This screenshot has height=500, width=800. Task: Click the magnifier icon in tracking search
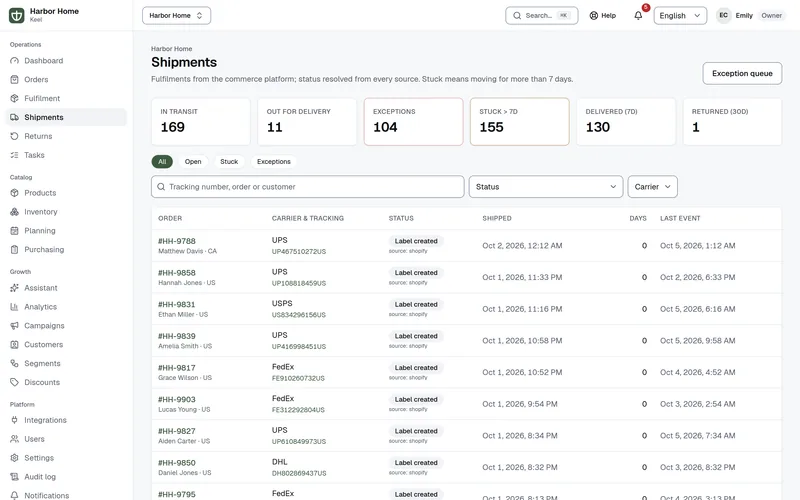coord(161,187)
